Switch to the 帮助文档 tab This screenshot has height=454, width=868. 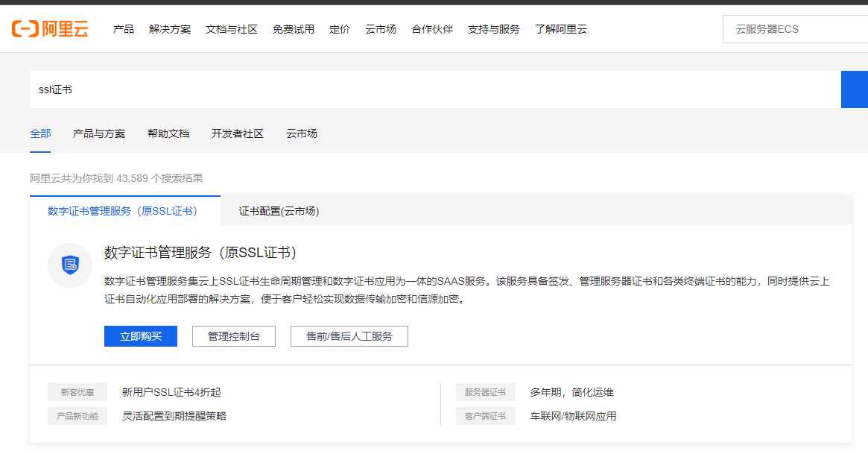coord(168,133)
